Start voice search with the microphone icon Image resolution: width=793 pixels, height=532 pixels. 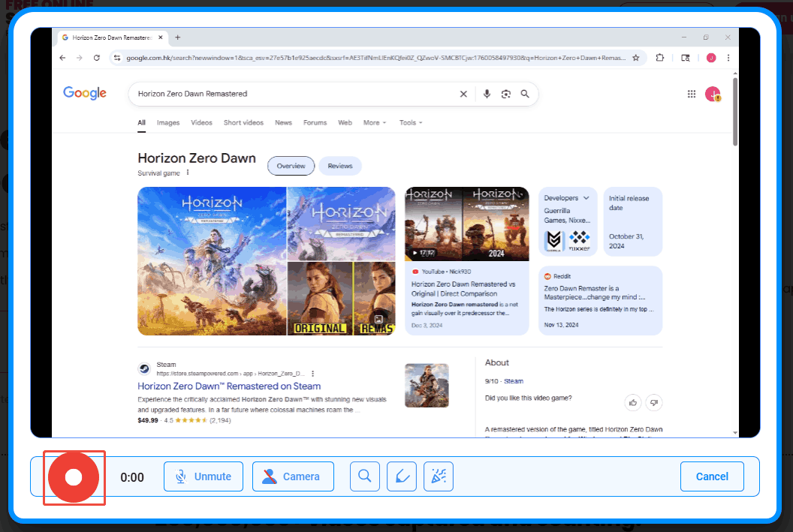click(x=487, y=94)
